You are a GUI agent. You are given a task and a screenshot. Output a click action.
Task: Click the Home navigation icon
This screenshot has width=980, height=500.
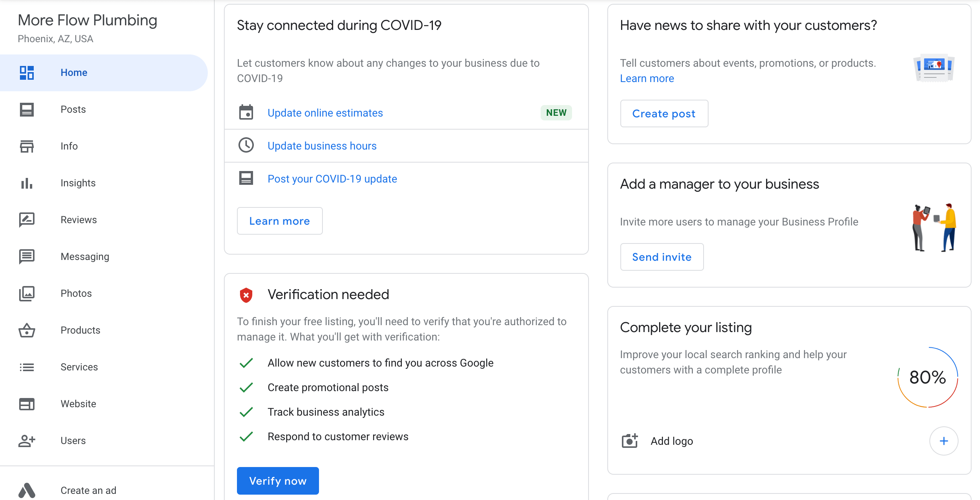[x=27, y=72]
